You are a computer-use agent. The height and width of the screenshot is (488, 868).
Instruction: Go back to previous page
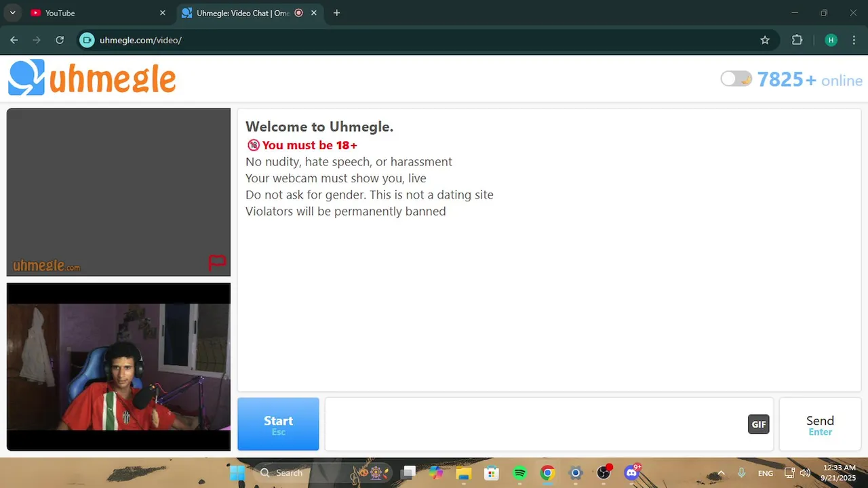pos(14,40)
